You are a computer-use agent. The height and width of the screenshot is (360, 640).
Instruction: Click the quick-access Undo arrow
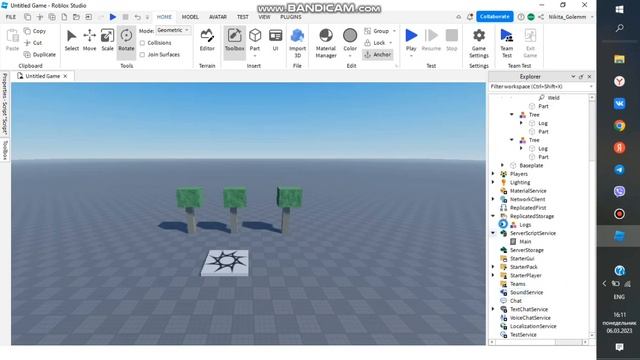[138, 17]
